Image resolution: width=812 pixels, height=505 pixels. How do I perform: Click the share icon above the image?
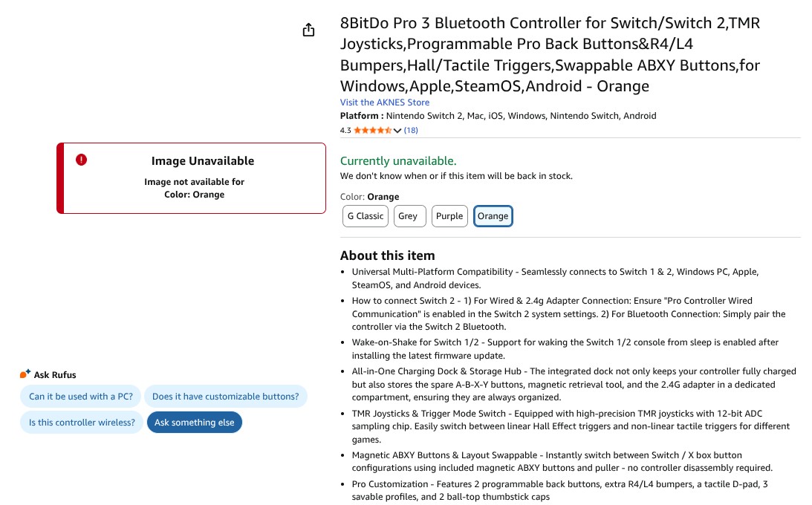[308, 30]
